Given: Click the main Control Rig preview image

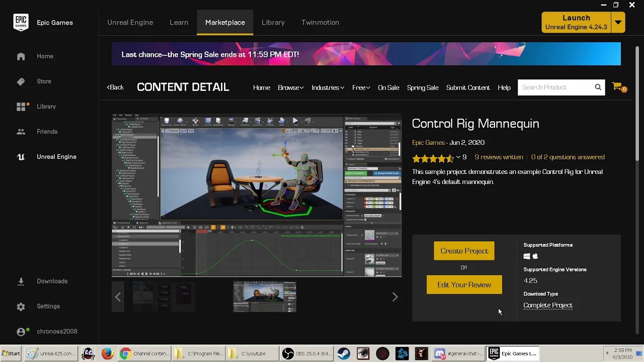Looking at the screenshot, I should pos(257,196).
